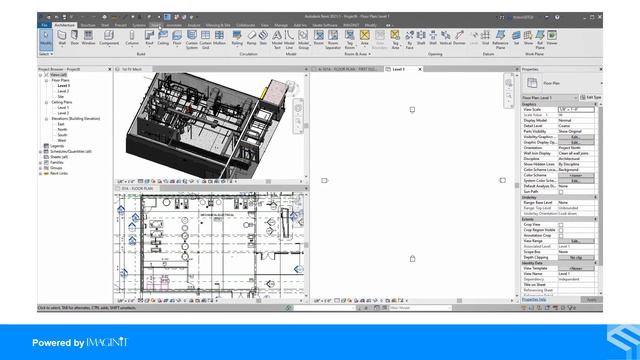Open the Select panel dropdown

pyautogui.click(x=46, y=54)
